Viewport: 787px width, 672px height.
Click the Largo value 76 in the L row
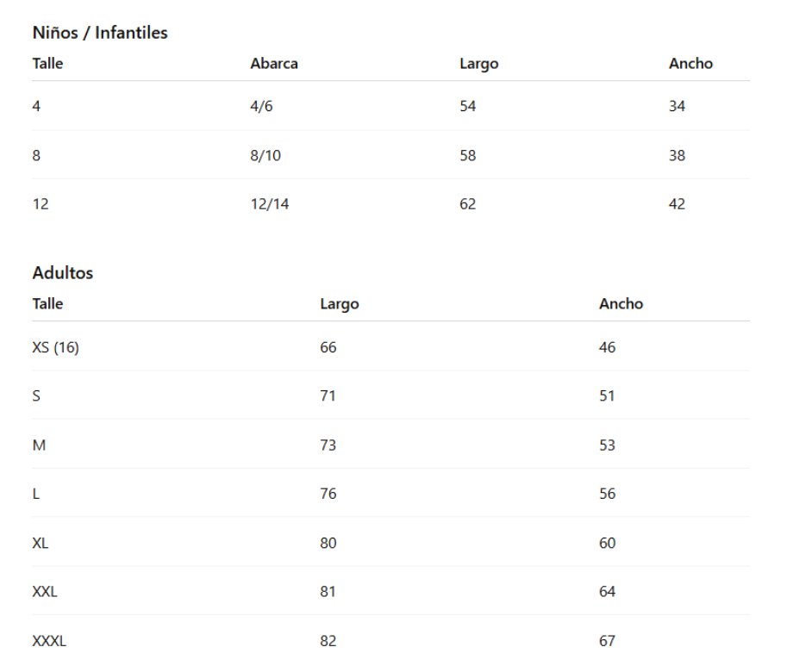pyautogui.click(x=328, y=495)
